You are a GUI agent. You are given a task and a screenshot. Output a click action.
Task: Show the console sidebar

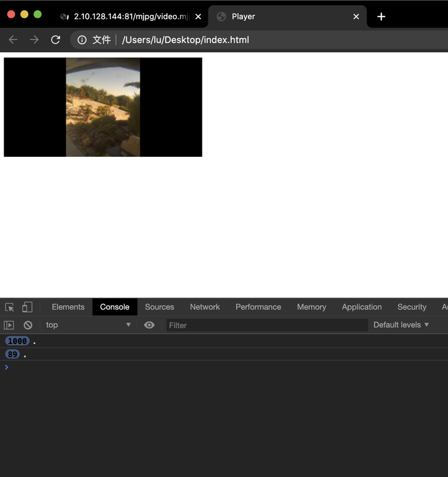(9, 325)
